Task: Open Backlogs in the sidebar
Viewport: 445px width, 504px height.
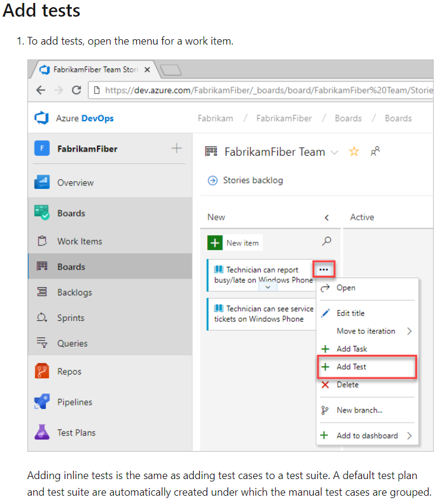Action: pyautogui.click(x=109, y=292)
